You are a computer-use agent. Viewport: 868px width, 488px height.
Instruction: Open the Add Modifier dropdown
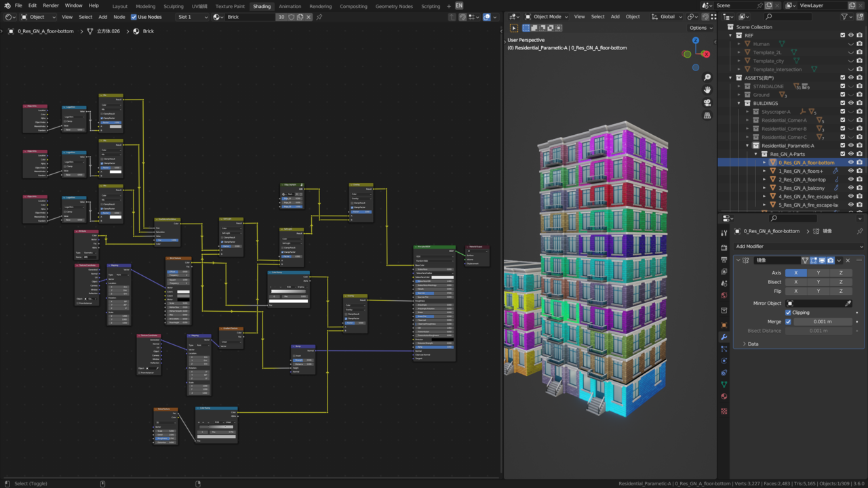(x=799, y=246)
